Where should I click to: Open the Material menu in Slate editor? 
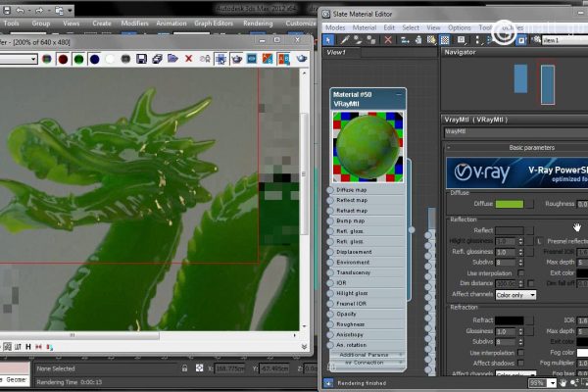[365, 27]
